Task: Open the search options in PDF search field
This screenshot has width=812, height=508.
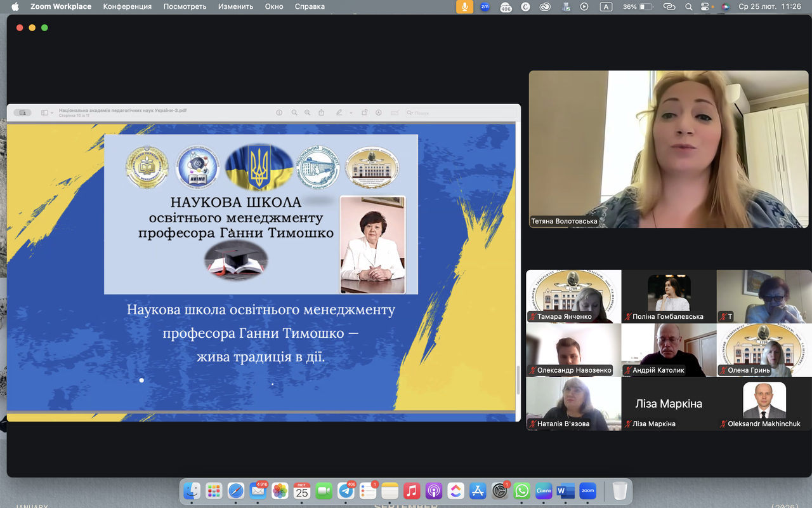Action: click(410, 112)
